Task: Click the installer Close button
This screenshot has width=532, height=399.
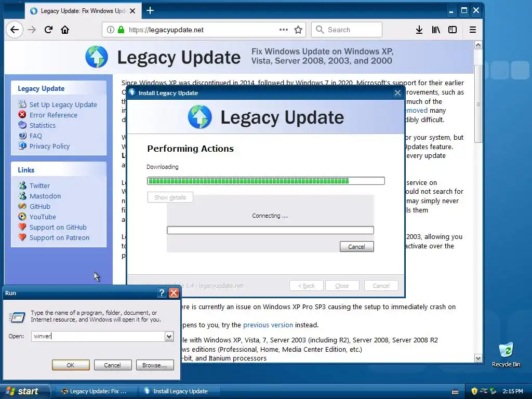Action: pyautogui.click(x=342, y=286)
